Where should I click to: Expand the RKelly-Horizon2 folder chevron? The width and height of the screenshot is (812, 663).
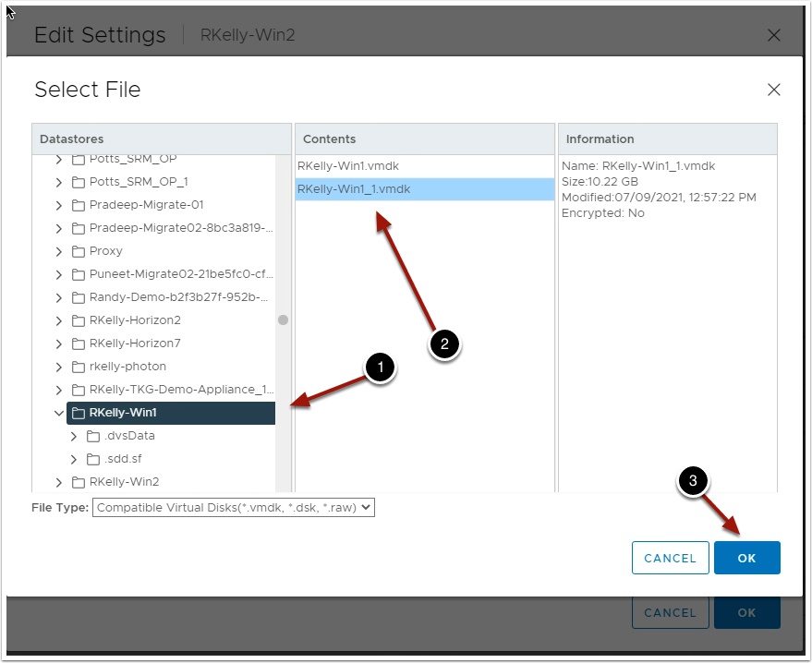click(x=58, y=321)
